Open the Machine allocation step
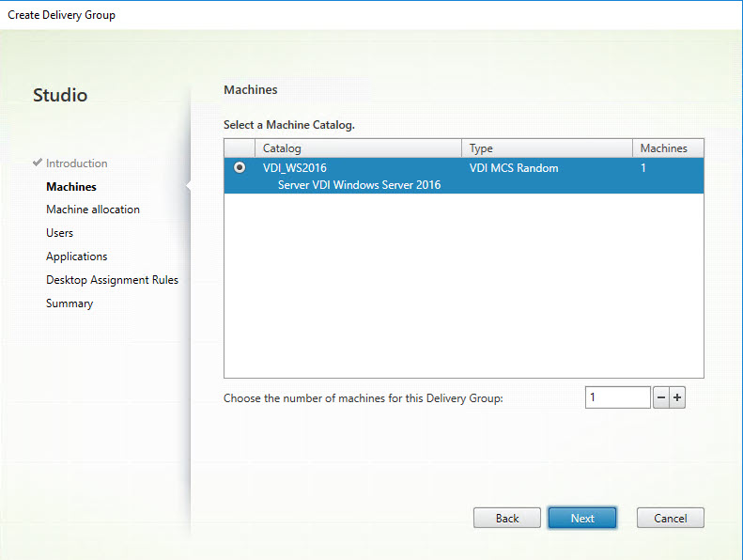743x560 pixels. (93, 210)
